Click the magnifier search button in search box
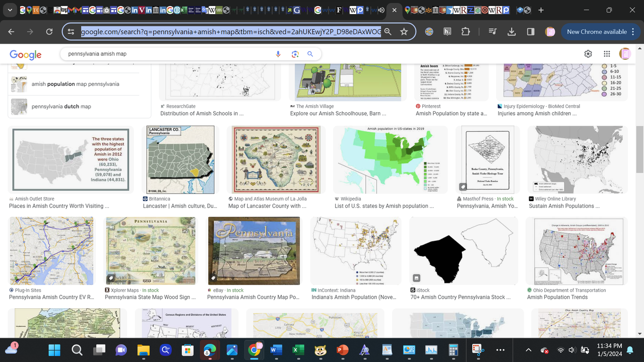Image resolution: width=644 pixels, height=362 pixels. pyautogui.click(x=310, y=54)
